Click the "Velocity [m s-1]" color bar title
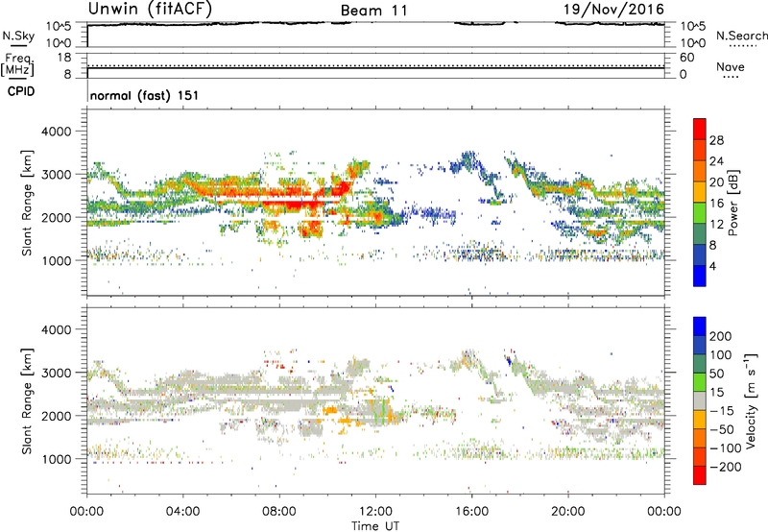The height and width of the screenshot is (532, 768). [x=751, y=400]
